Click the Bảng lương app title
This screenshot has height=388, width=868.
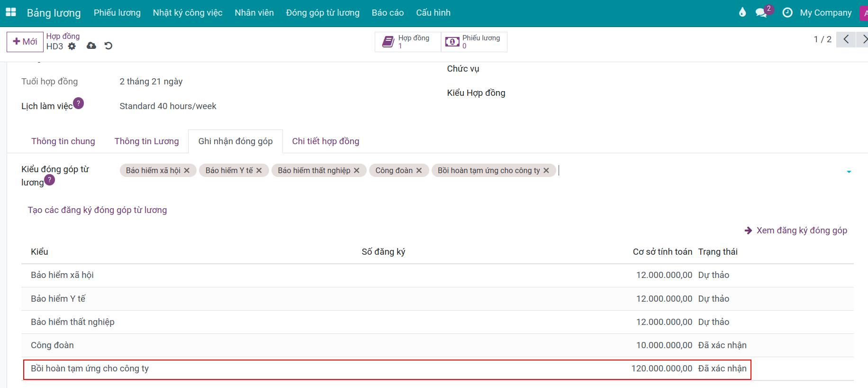54,13
